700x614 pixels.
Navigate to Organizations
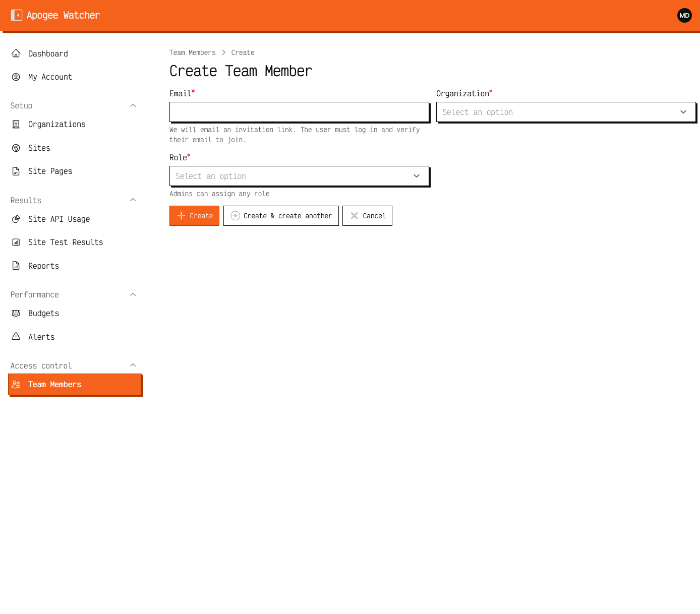[75, 124]
